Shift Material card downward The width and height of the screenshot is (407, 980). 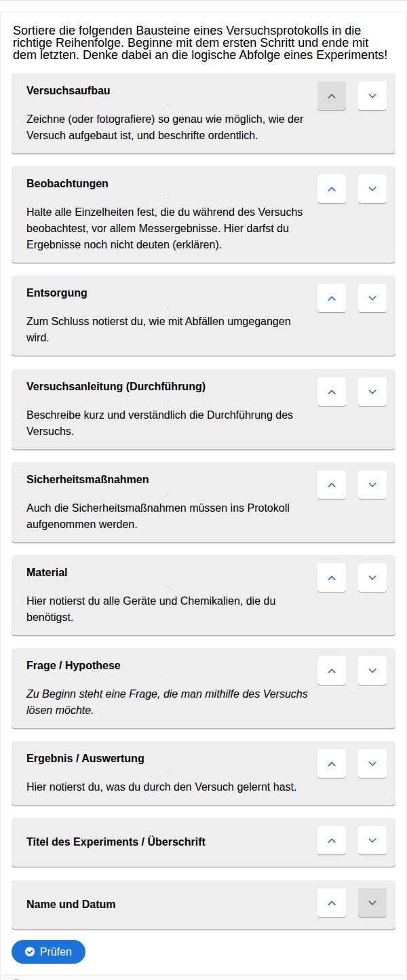pyautogui.click(x=372, y=578)
